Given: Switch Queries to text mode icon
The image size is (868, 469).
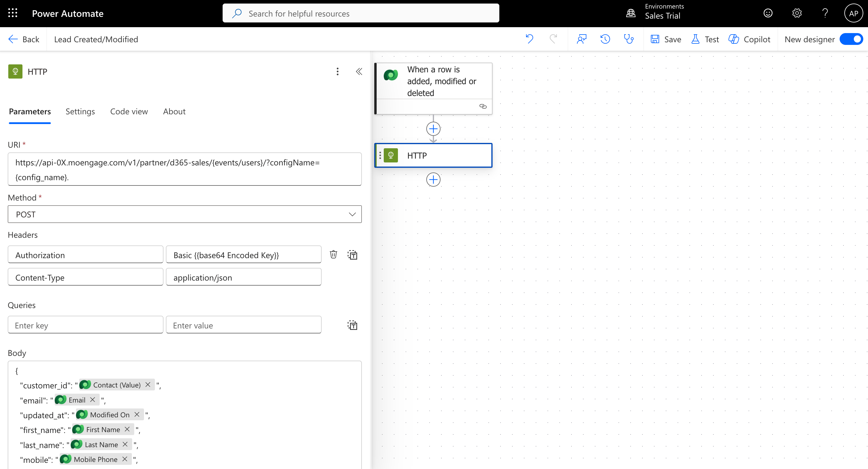Looking at the screenshot, I should [352, 325].
